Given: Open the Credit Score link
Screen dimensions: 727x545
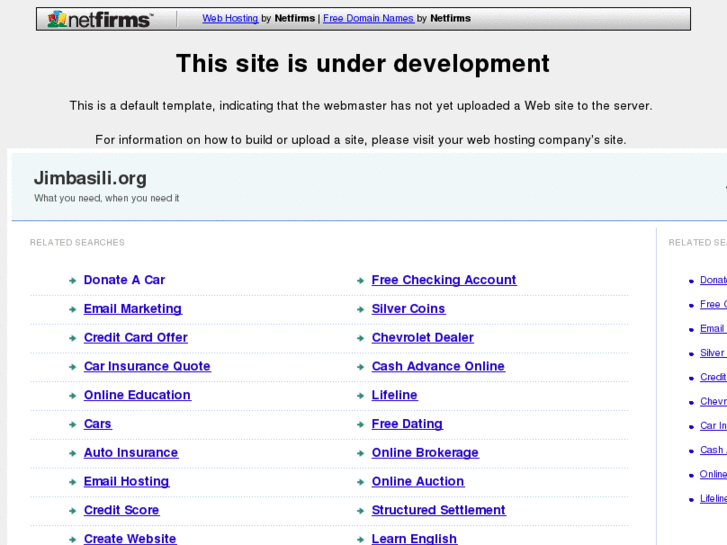Looking at the screenshot, I should click(x=121, y=510).
